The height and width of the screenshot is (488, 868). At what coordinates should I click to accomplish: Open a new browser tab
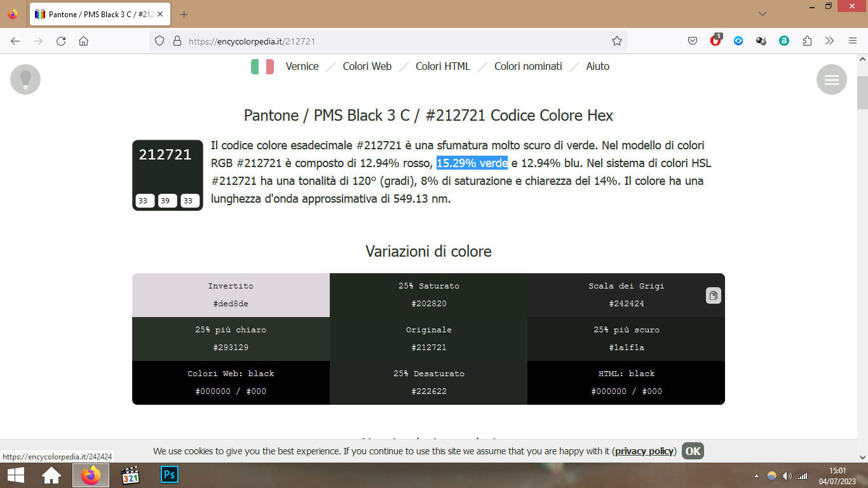pyautogui.click(x=184, y=14)
